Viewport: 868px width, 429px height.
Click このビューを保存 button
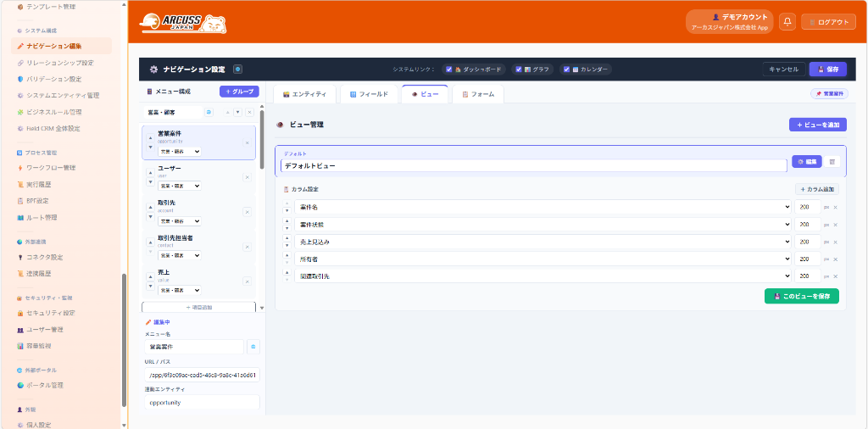(x=802, y=296)
